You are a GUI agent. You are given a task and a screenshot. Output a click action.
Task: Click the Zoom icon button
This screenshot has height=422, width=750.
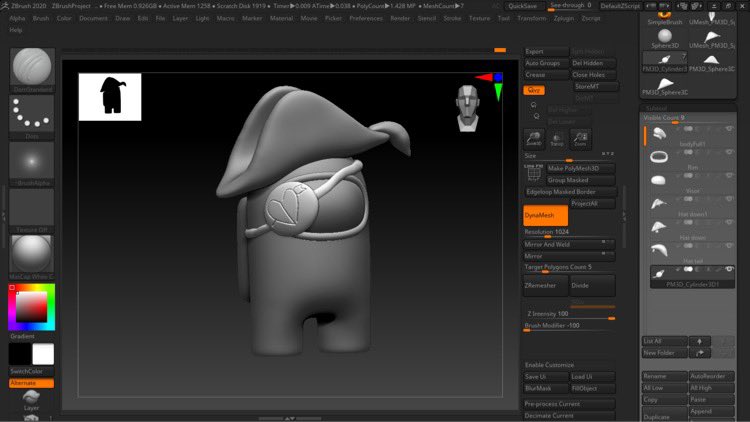tap(580, 138)
